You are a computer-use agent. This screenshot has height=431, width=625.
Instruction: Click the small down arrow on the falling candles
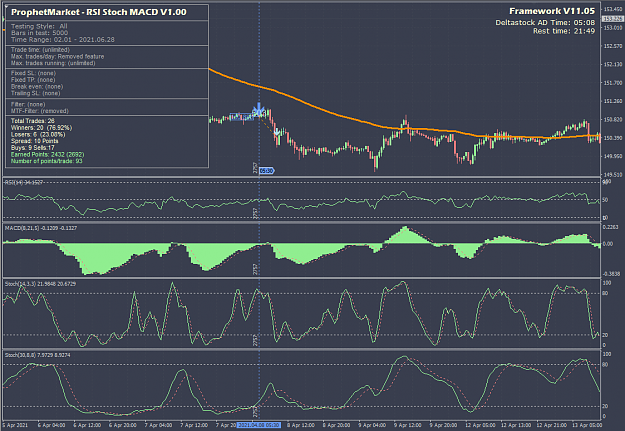pos(277,132)
